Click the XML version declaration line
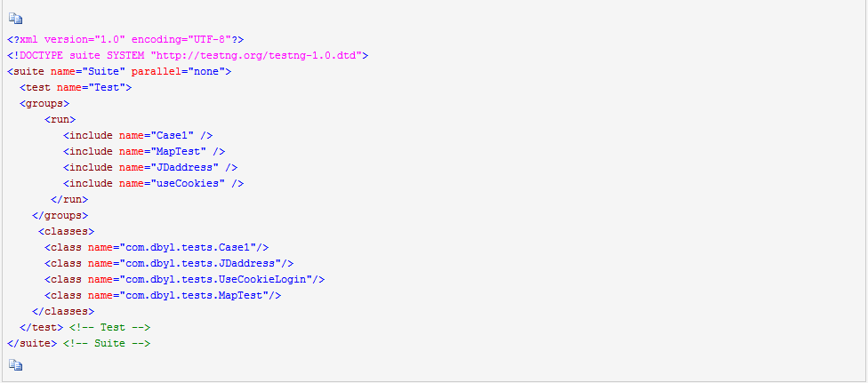 [x=125, y=40]
